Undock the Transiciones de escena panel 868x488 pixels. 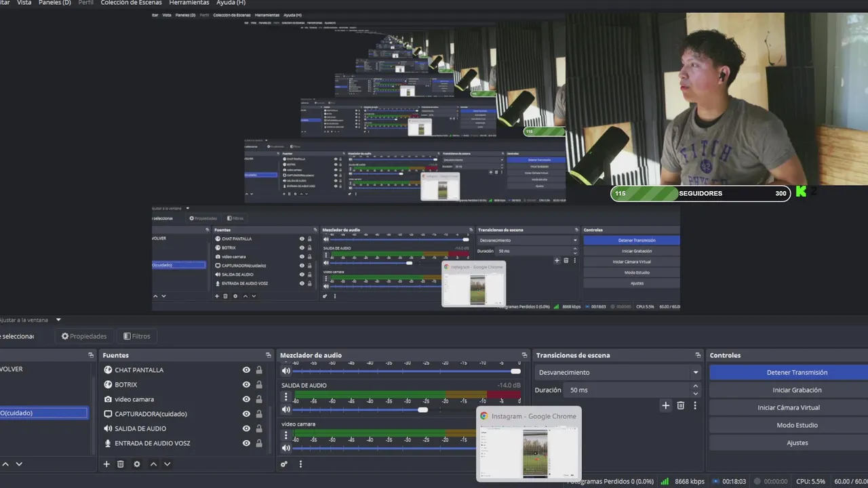point(698,355)
